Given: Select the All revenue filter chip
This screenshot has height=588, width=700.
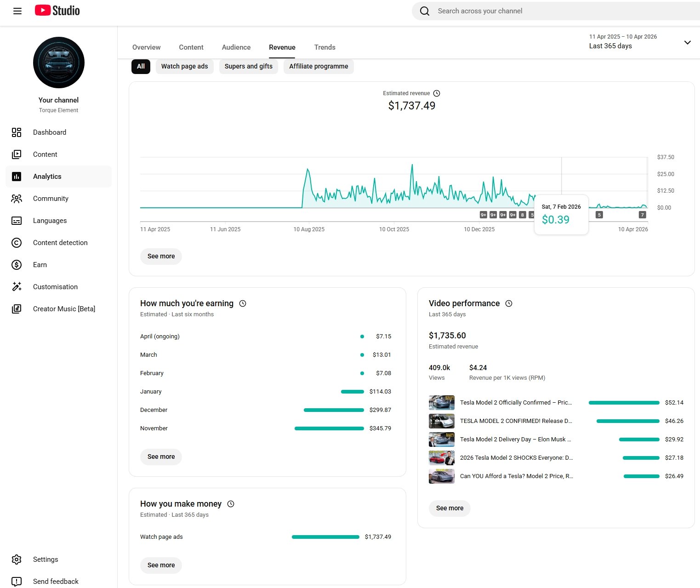Looking at the screenshot, I should pos(141,66).
